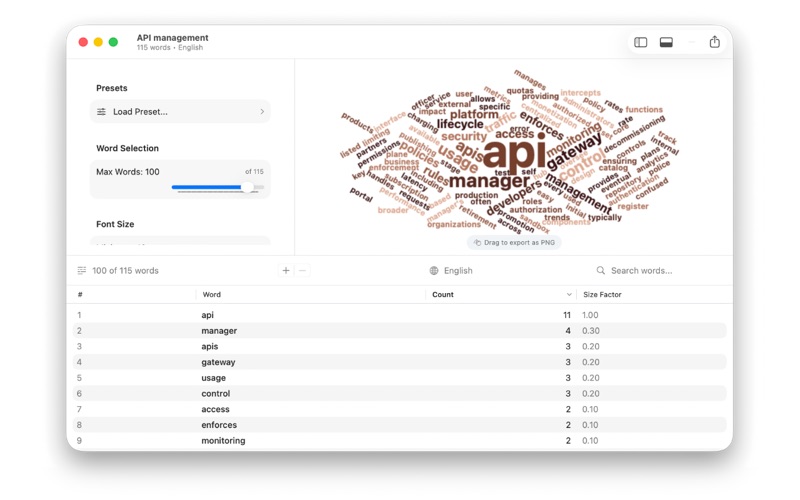Screen dimensions: 800x500
Task: Open the share export icon
Action: [x=714, y=42]
